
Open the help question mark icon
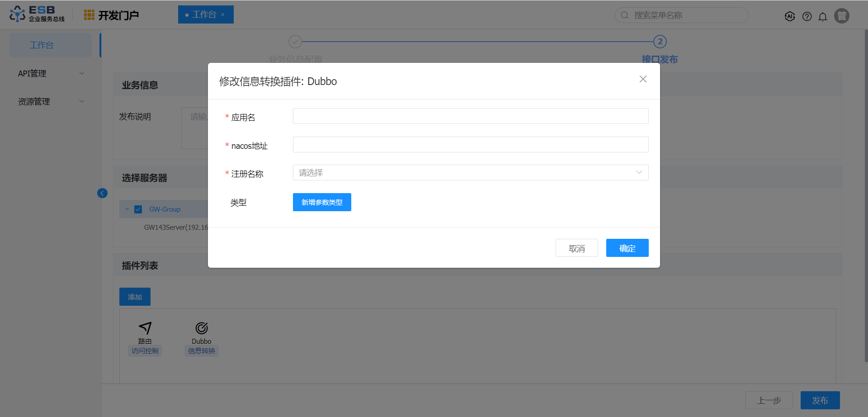coord(807,16)
